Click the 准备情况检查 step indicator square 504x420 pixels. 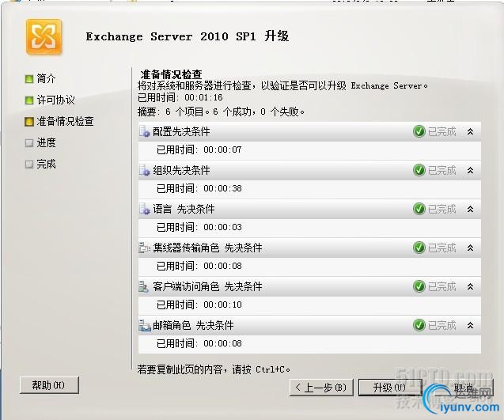pyautogui.click(x=29, y=122)
